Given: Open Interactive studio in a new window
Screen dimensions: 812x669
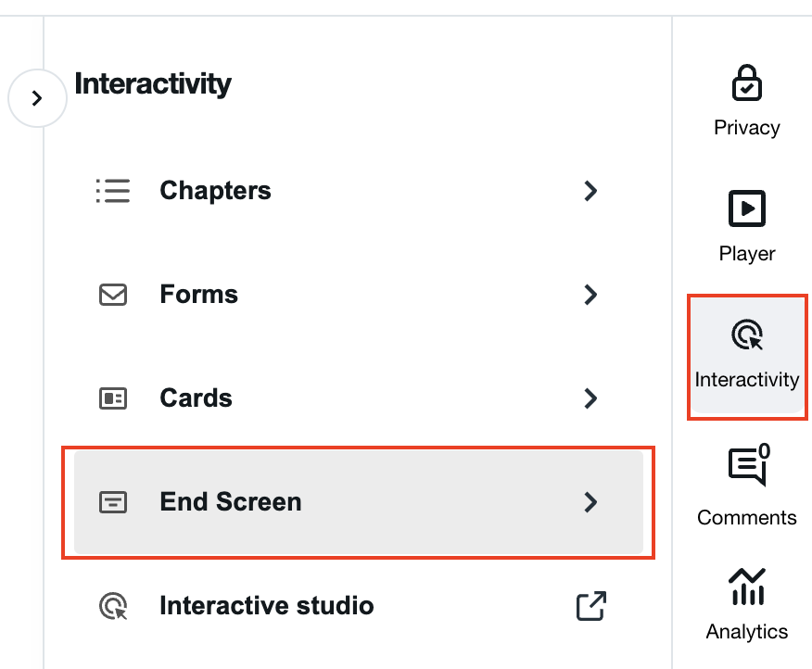Looking at the screenshot, I should coord(590,606).
